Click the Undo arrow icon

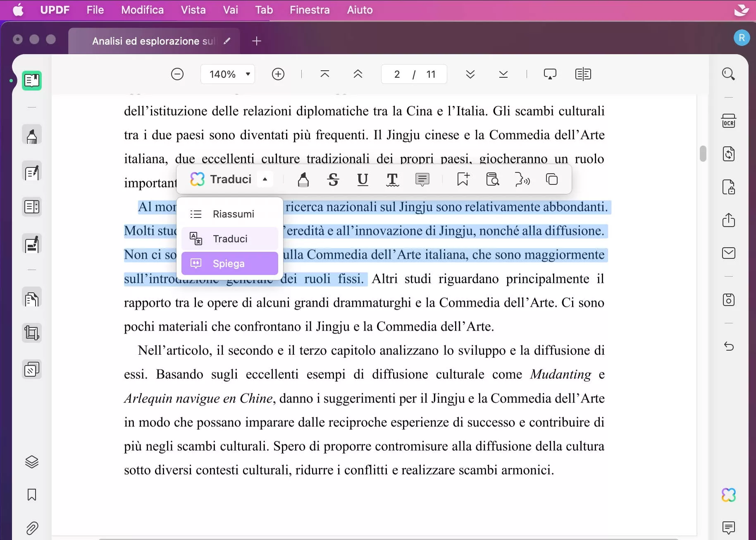coord(728,346)
